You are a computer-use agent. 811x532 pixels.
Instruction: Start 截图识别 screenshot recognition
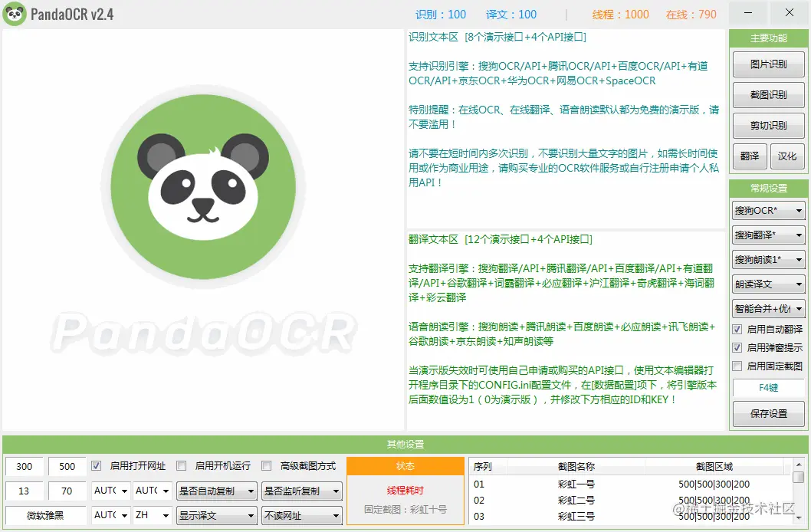click(x=769, y=95)
